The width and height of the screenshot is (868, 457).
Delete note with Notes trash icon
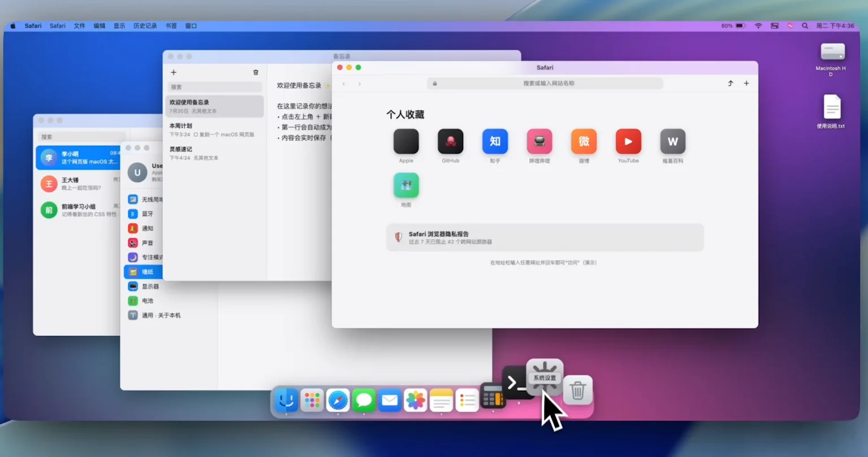pyautogui.click(x=256, y=72)
